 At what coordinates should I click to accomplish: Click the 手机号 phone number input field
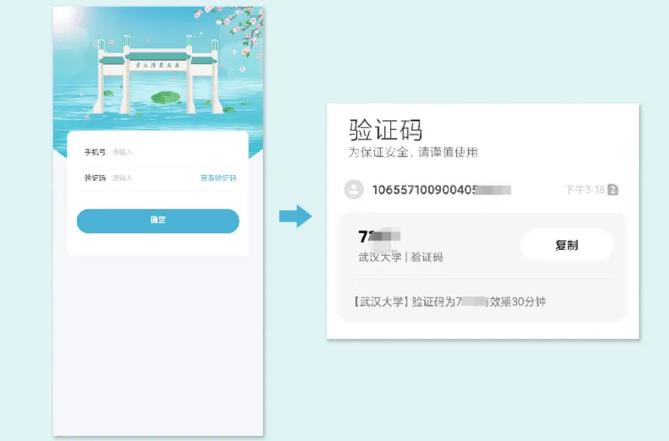[158, 152]
